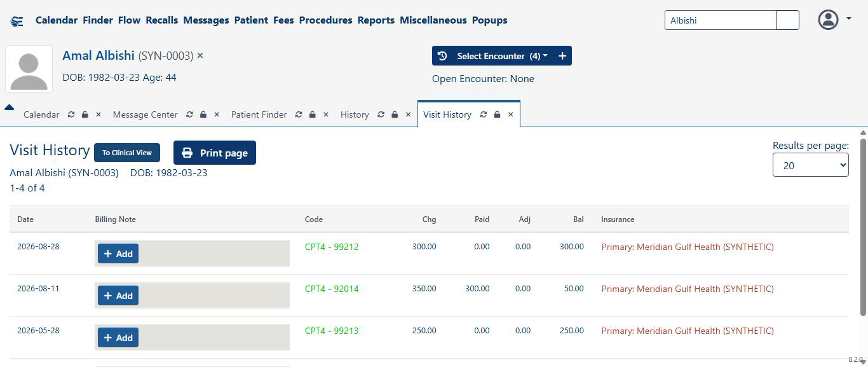Open the Patient menu
Screen dimensions: 868x367
click(x=251, y=20)
